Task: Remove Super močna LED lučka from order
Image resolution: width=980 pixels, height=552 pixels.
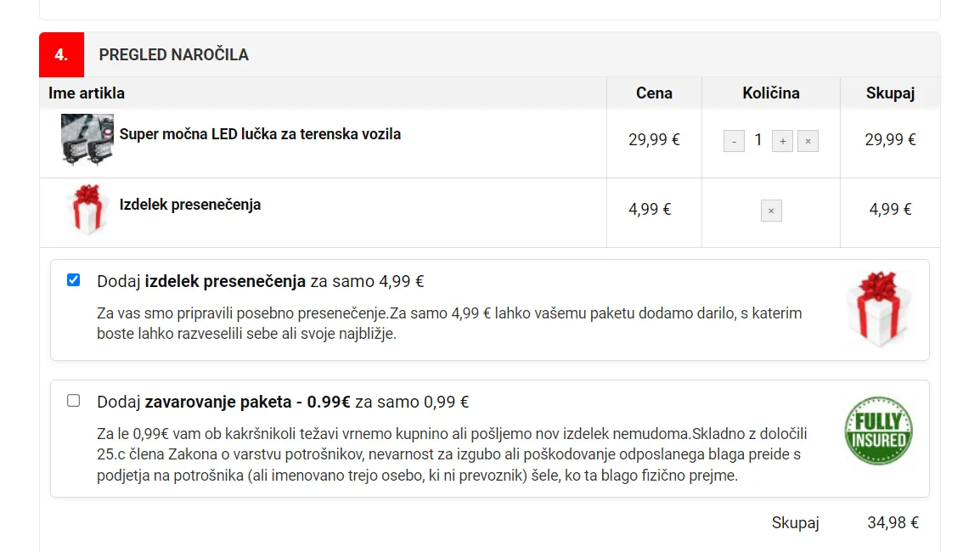Action: 808,141
